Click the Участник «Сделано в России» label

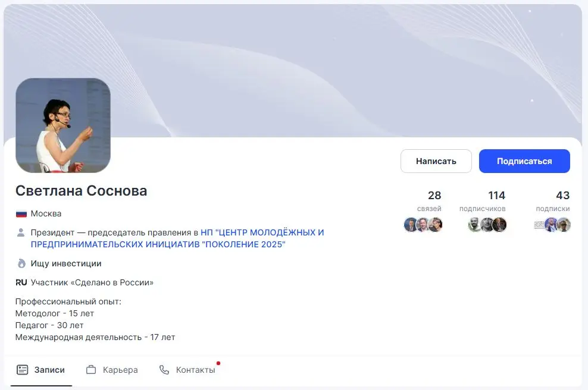coord(92,282)
